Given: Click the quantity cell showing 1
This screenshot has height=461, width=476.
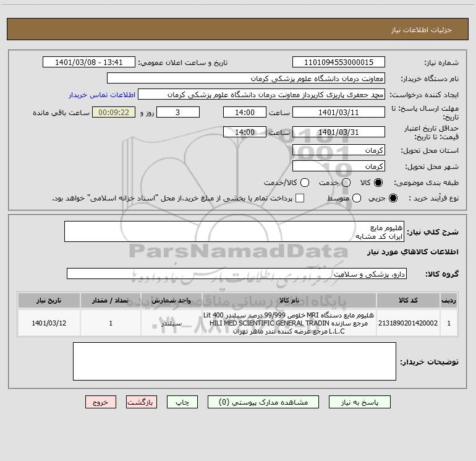Looking at the screenshot, I should [x=111, y=323].
